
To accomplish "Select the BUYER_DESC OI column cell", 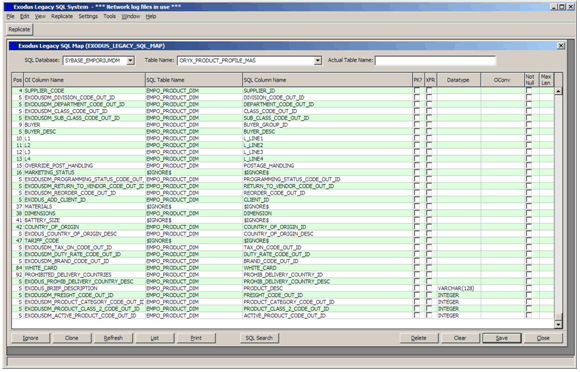I will 84,132.
